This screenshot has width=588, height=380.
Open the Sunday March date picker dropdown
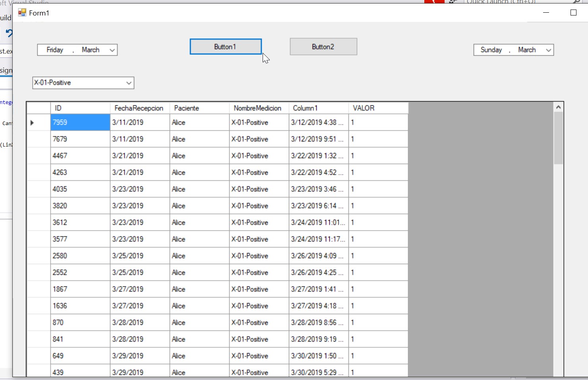pyautogui.click(x=548, y=50)
